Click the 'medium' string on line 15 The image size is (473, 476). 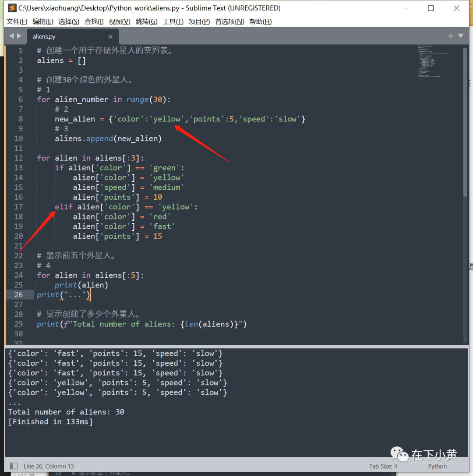(166, 187)
